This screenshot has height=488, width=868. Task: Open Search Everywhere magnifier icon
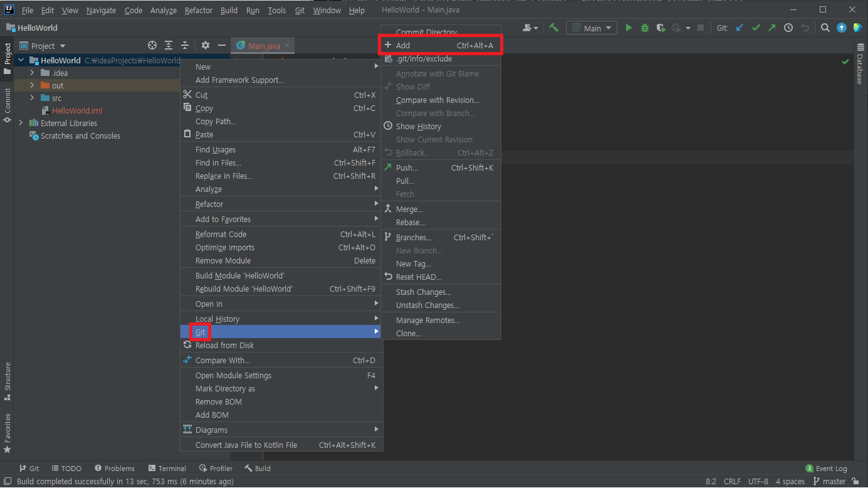tap(825, 28)
